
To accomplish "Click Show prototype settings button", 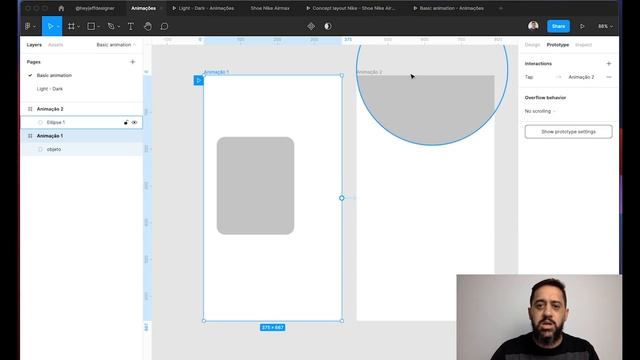I will point(568,132).
